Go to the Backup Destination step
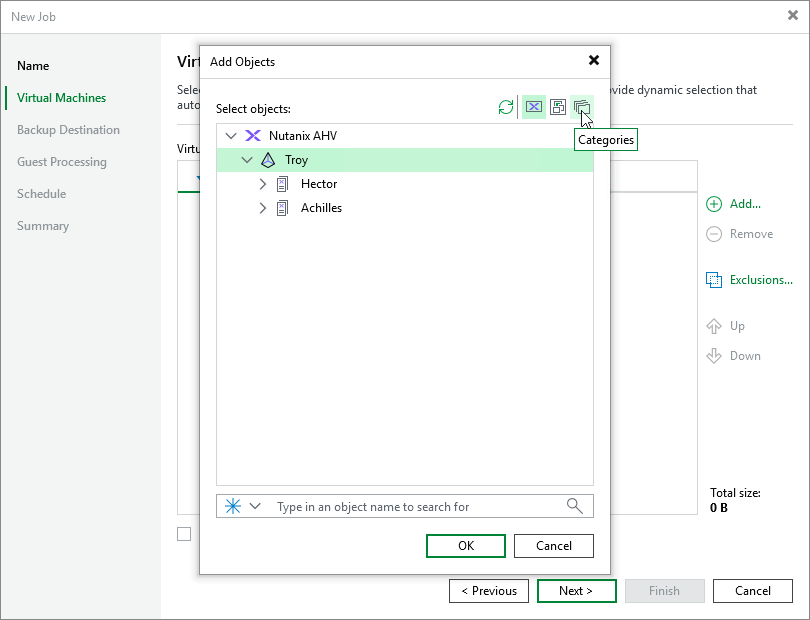 (x=69, y=130)
